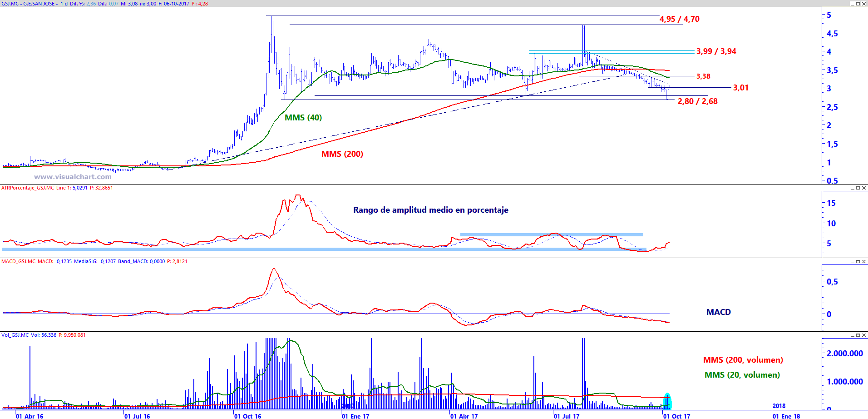868x419 pixels.
Task: Minimize the MACD indicator panel
Action: [x=852, y=261]
